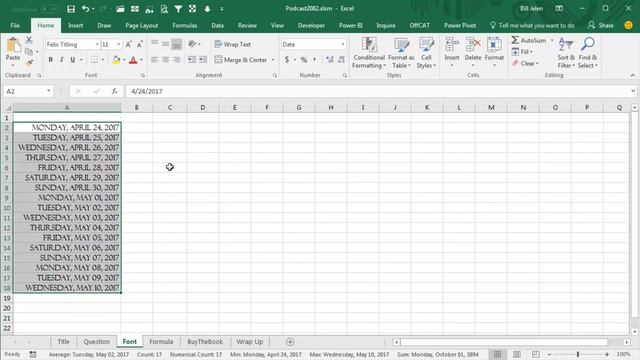The height and width of the screenshot is (360, 640).
Task: Open Format as Table gallery
Action: [401, 53]
